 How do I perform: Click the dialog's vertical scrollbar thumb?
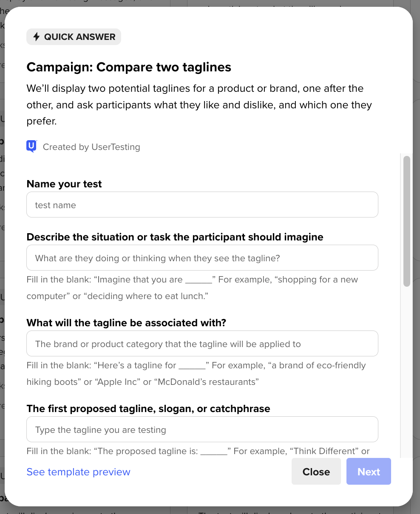(x=406, y=221)
